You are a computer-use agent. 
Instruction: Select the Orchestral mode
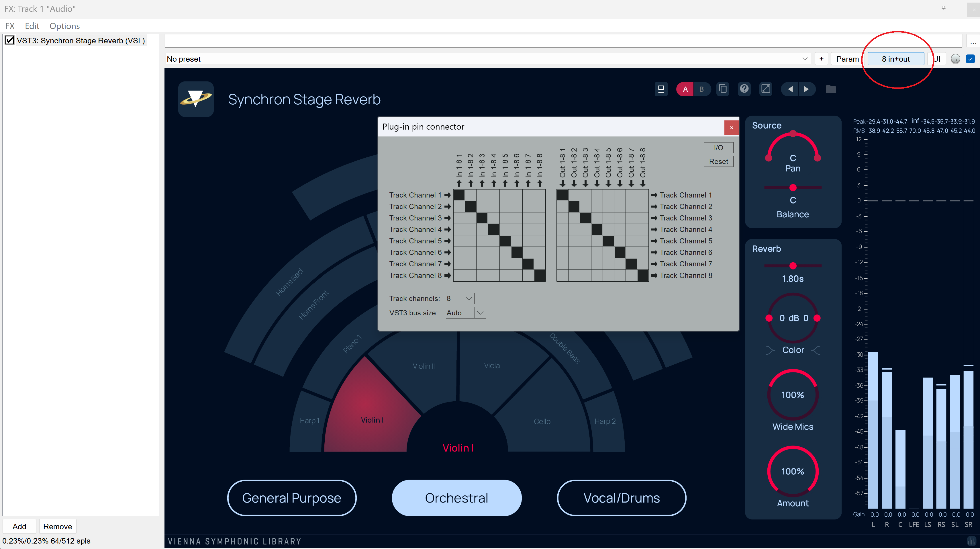[456, 498]
